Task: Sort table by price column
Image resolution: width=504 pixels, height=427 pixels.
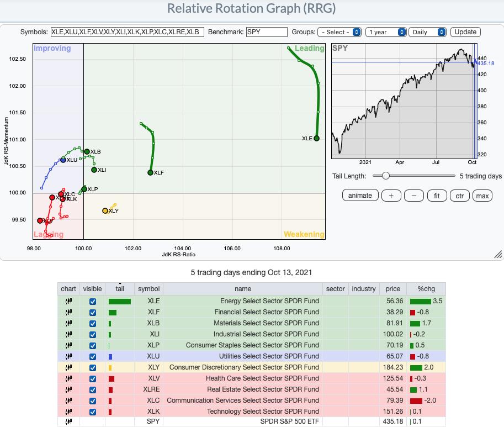Action: [393, 289]
